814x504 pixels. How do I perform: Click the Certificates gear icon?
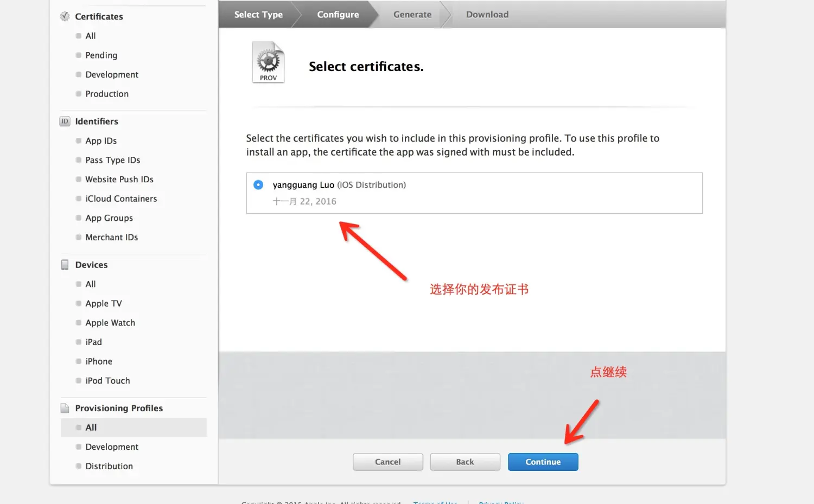pyautogui.click(x=65, y=16)
